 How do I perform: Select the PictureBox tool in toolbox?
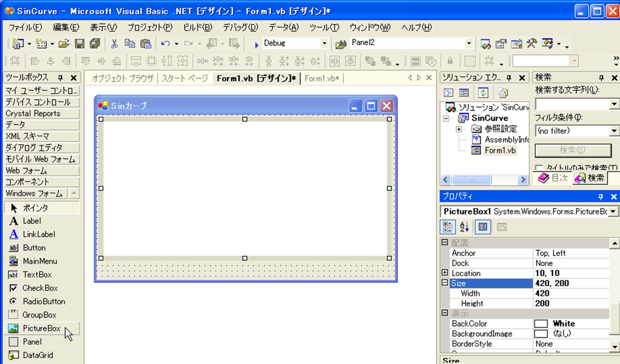pyautogui.click(x=41, y=328)
